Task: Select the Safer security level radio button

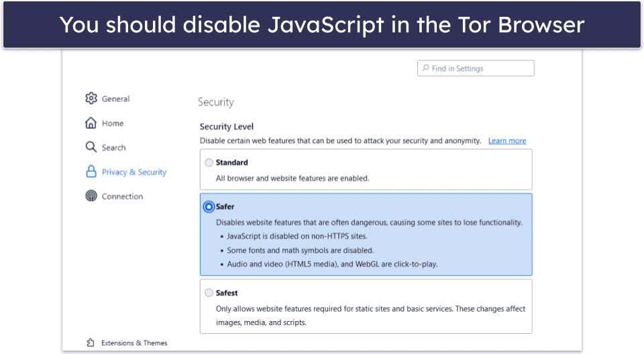Action: pos(209,206)
